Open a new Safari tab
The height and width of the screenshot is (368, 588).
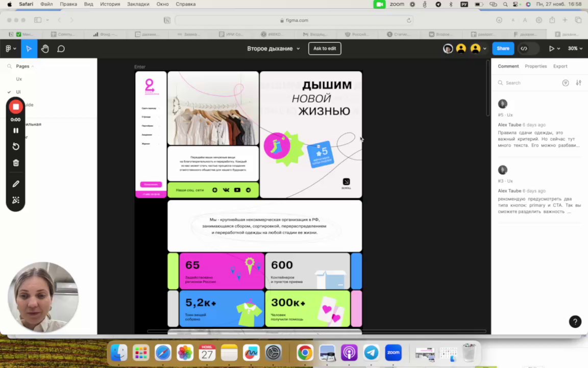pyautogui.click(x=565, y=20)
